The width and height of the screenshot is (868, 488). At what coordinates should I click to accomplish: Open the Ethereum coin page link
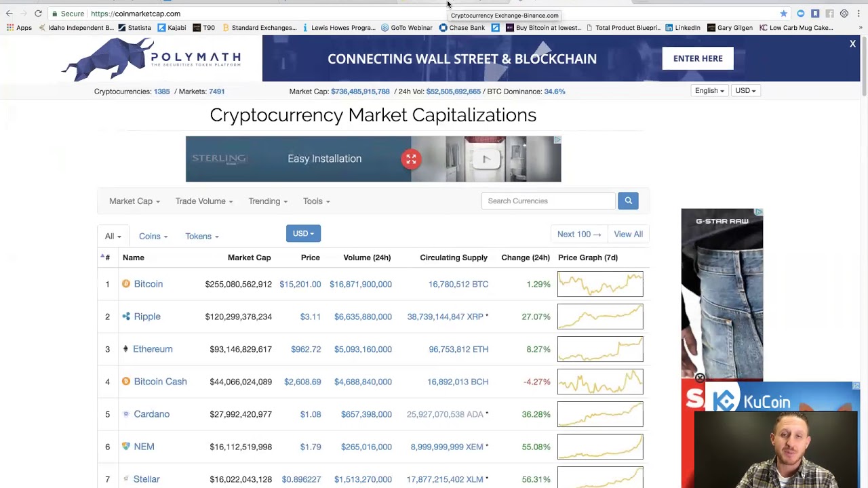[153, 349]
